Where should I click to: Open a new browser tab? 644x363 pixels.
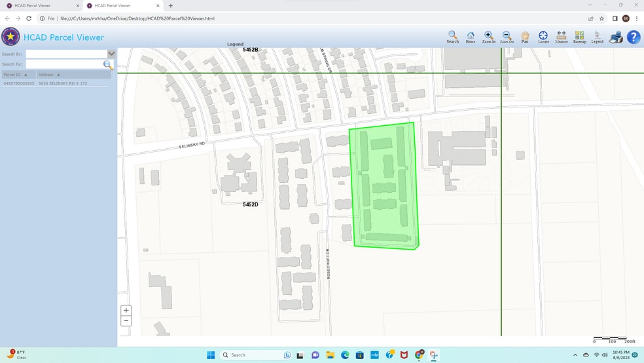[x=171, y=5]
